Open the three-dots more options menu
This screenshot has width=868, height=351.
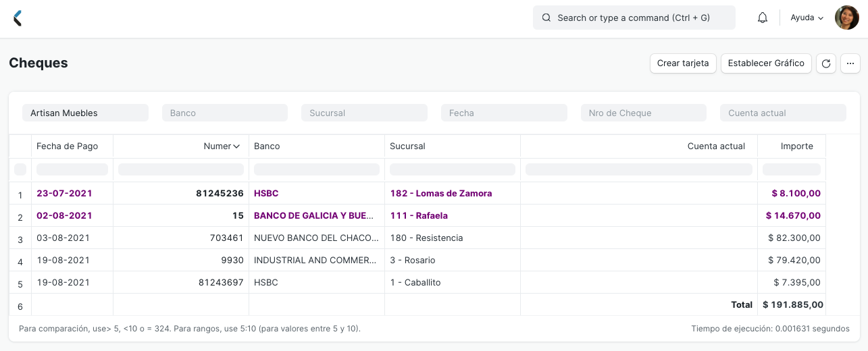click(850, 63)
